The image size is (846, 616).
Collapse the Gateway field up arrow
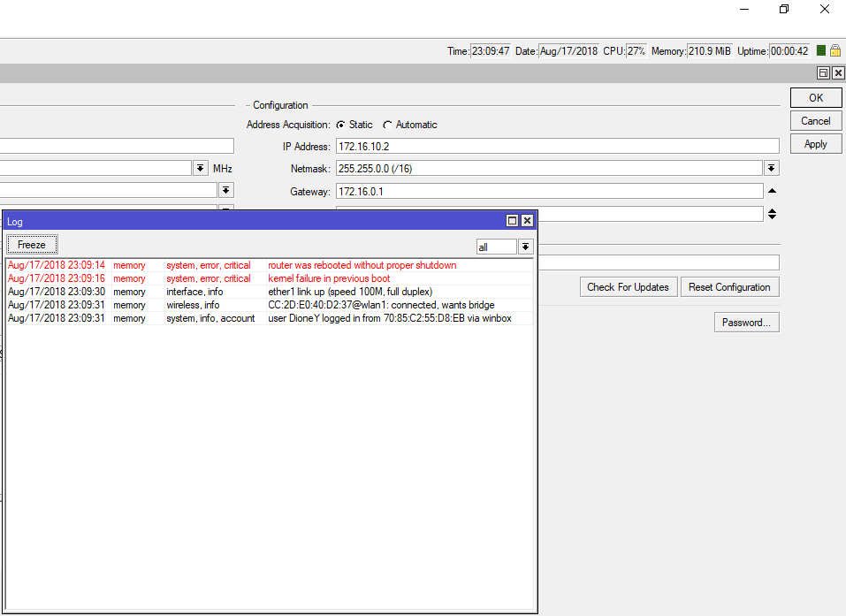point(772,191)
